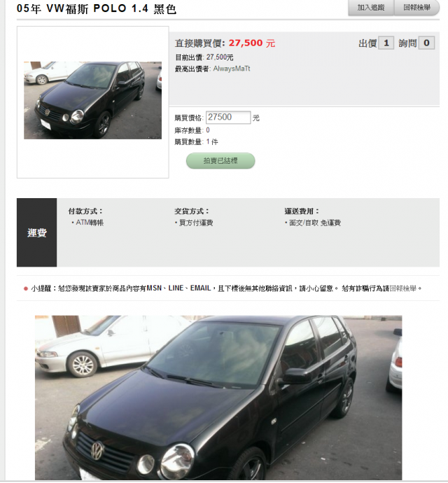Viewport: 448px width, 483px height.
Task: Open the small black Polo thumbnail image
Action: tap(92, 100)
